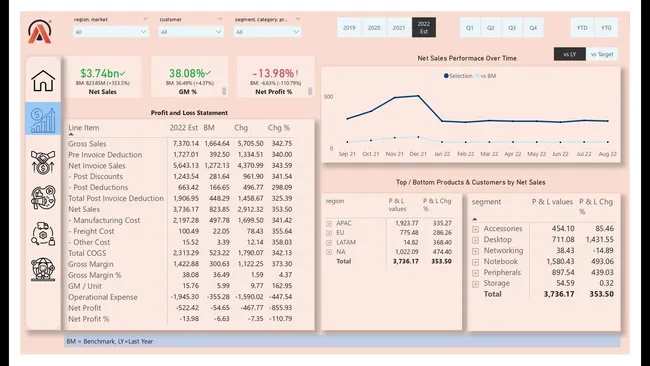Select the 2022 Est year button
This screenshot has height=366, width=650.
tap(424, 27)
